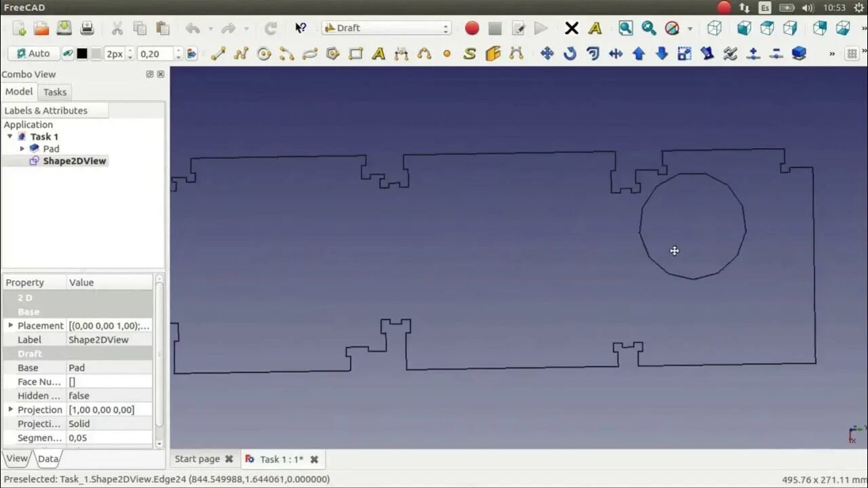Open a file with the folder icon
The width and height of the screenshot is (868, 488).
(41, 28)
